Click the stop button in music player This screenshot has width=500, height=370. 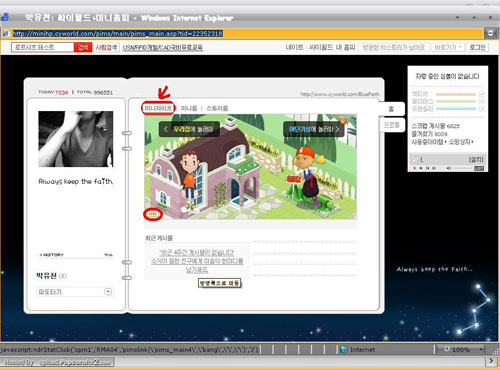tap(421, 168)
